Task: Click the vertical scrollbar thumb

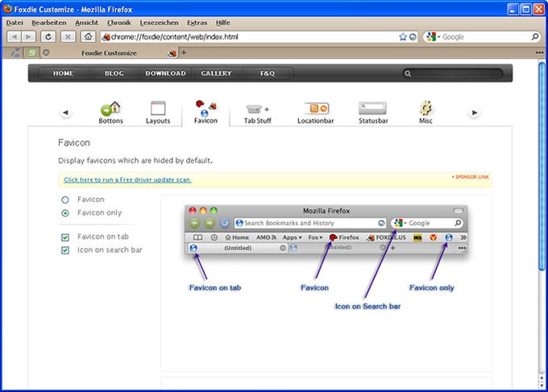Action: pos(542,166)
